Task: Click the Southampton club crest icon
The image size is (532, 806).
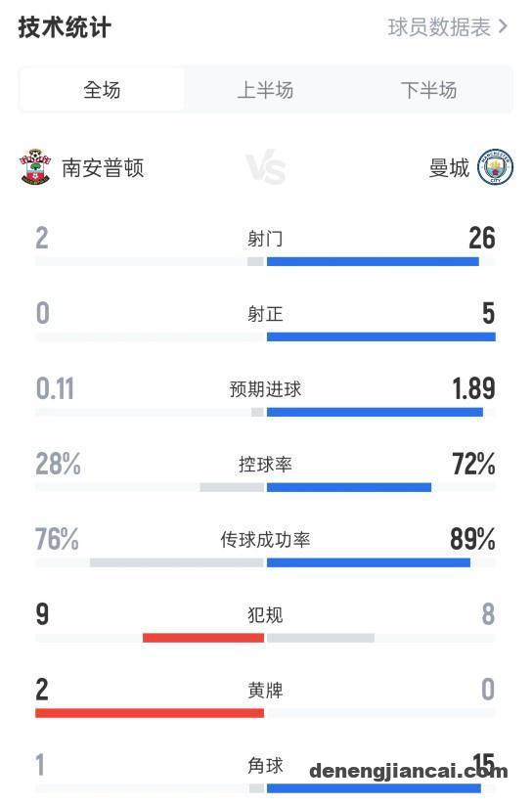Action: pos(35,167)
